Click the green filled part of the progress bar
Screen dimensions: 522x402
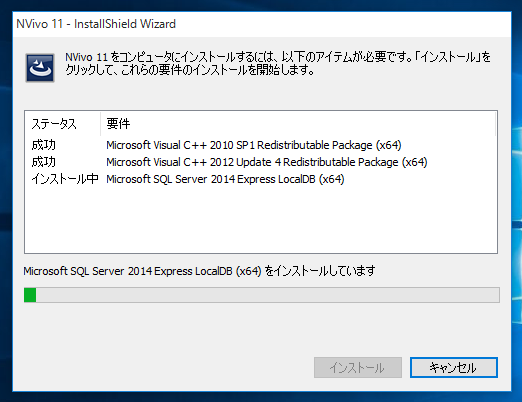30,295
